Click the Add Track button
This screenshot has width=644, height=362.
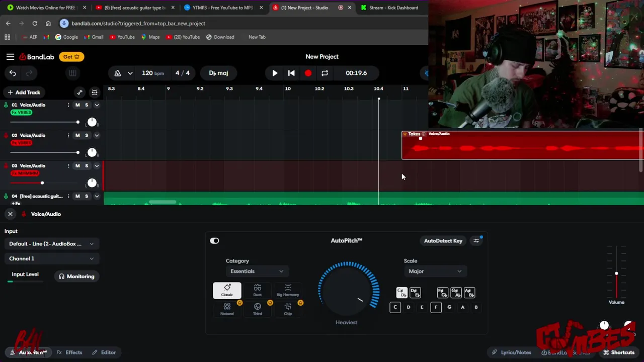pyautogui.click(x=24, y=93)
